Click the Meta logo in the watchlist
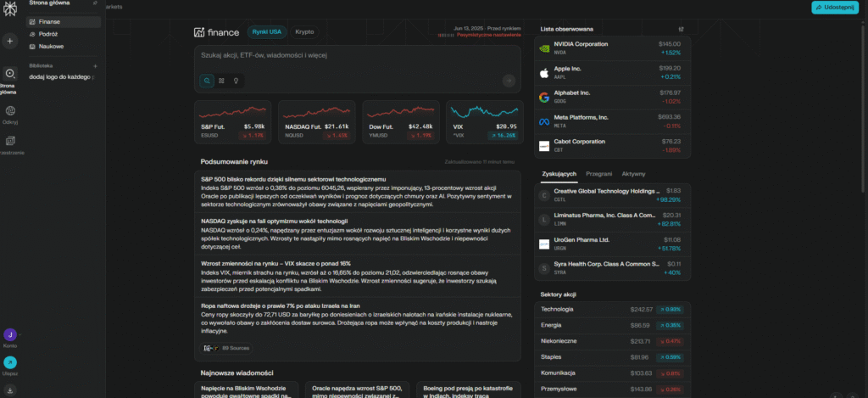Screen dimensions: 868x398 pos(544,121)
